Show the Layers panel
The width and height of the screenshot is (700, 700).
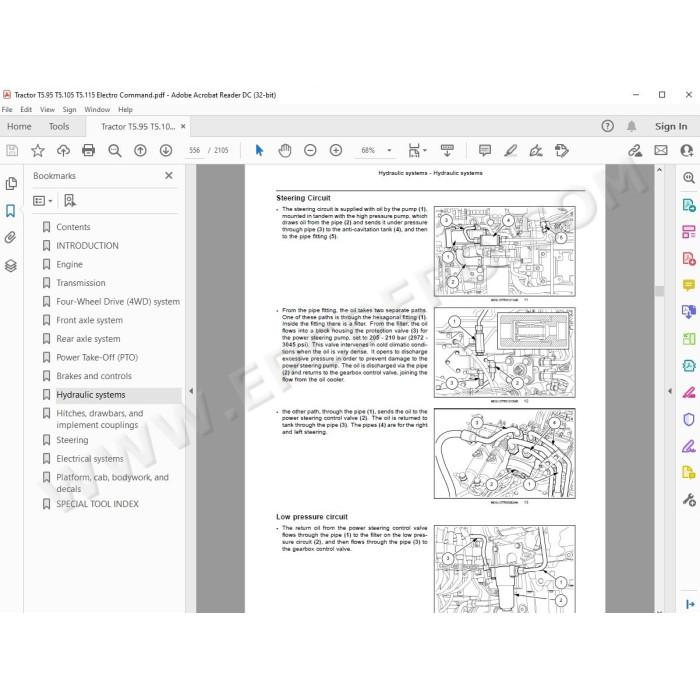(x=11, y=266)
